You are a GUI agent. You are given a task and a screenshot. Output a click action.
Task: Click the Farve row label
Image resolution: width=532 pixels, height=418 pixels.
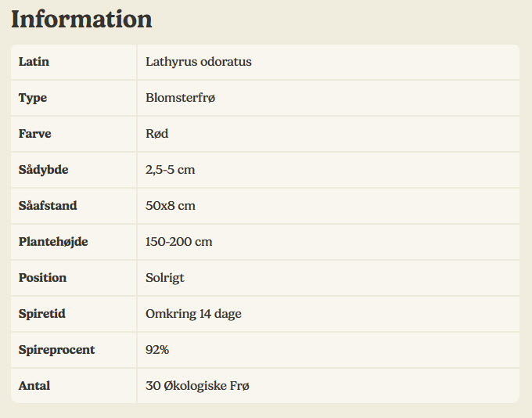tap(35, 134)
